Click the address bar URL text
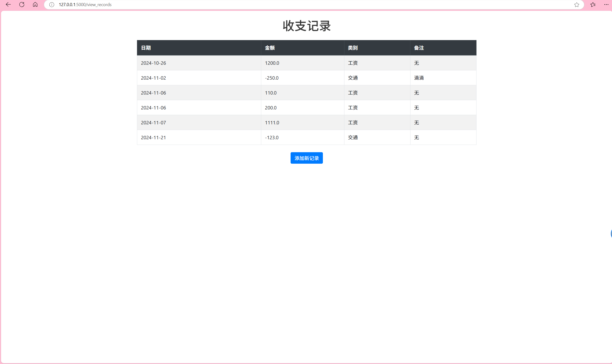612x364 pixels. pyautogui.click(x=85, y=5)
